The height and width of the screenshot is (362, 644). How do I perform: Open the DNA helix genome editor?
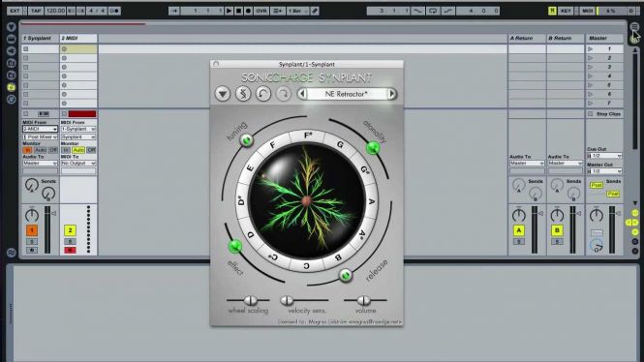243,94
